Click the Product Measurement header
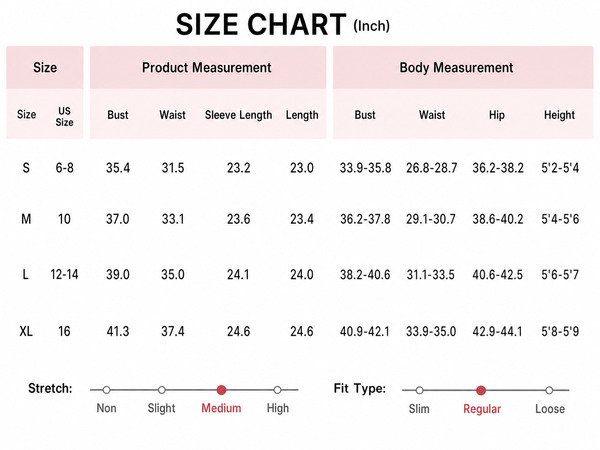 pyautogui.click(x=207, y=68)
